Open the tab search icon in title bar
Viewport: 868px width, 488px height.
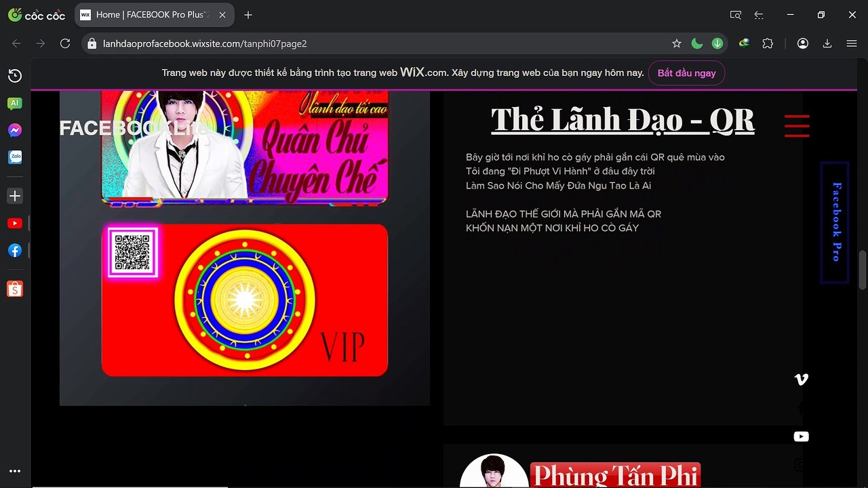coord(736,15)
